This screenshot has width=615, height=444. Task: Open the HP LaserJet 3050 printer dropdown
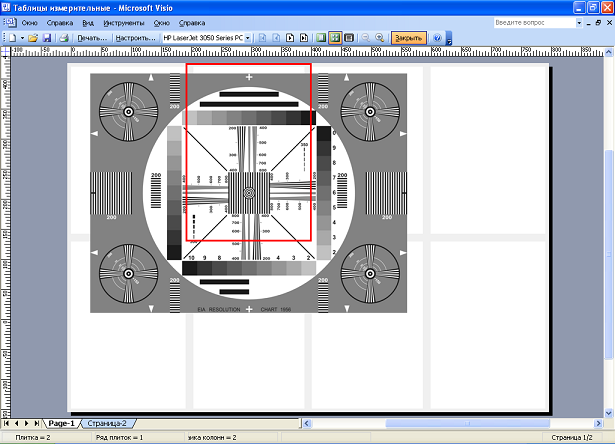coord(248,38)
